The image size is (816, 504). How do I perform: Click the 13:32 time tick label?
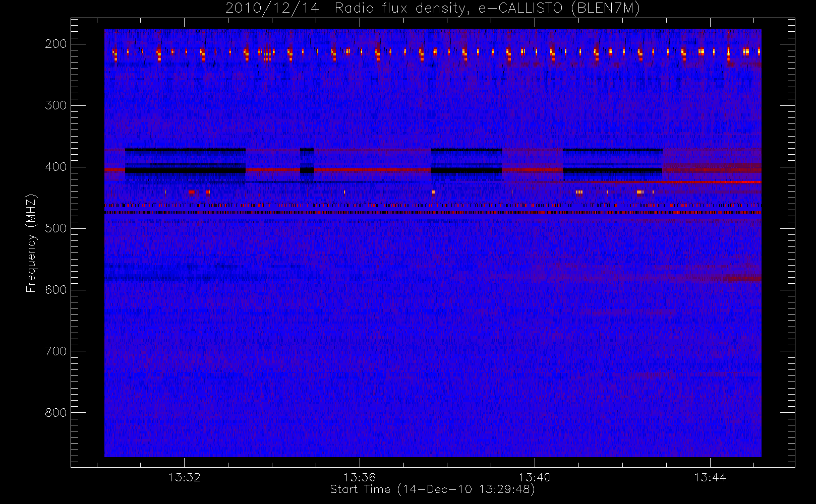184,477
